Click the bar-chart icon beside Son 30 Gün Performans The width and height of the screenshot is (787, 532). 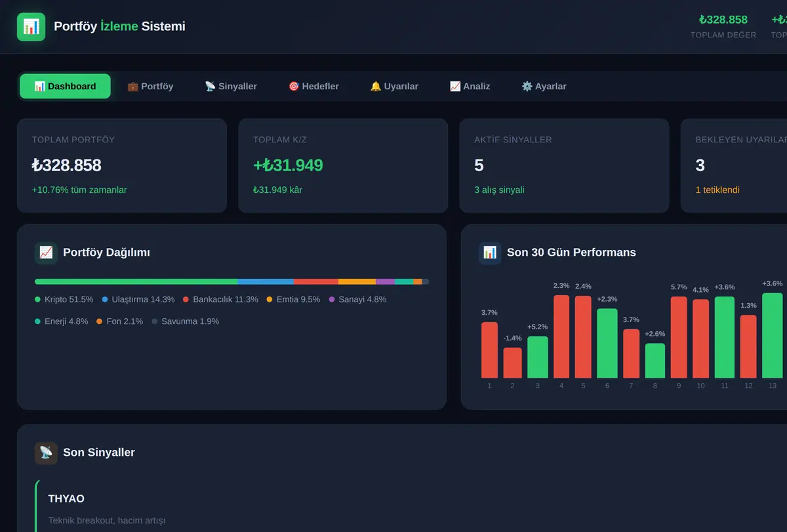click(x=490, y=253)
